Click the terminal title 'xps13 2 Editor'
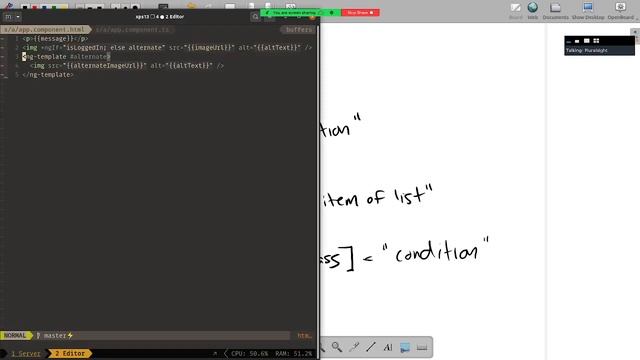This screenshot has width=640, height=360. point(160,17)
